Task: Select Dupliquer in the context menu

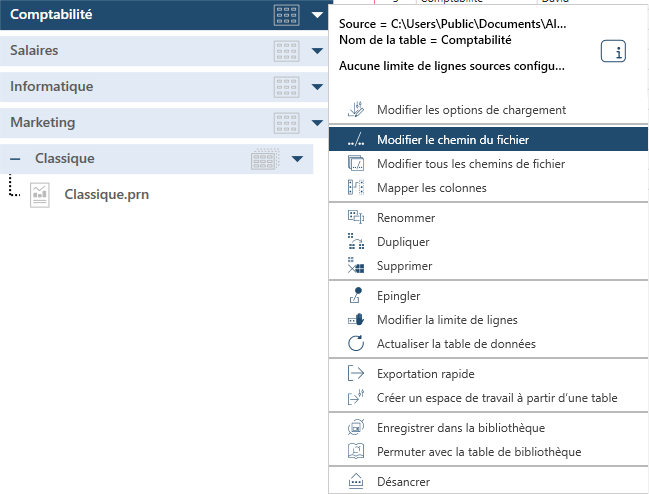Action: (403, 242)
